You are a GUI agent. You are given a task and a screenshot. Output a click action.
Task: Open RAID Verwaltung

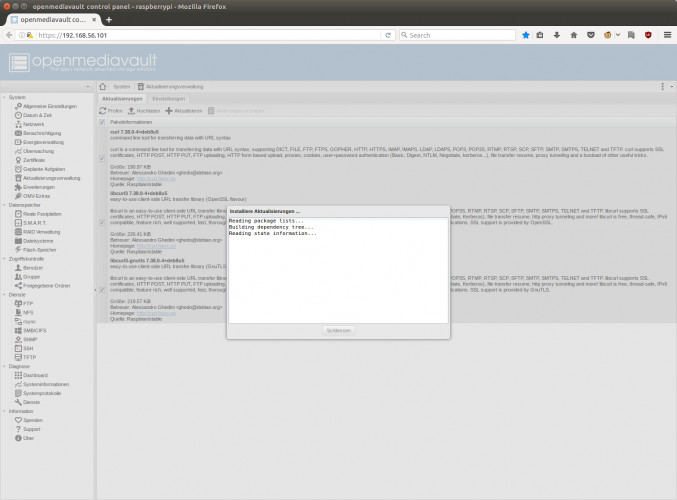tap(38, 232)
